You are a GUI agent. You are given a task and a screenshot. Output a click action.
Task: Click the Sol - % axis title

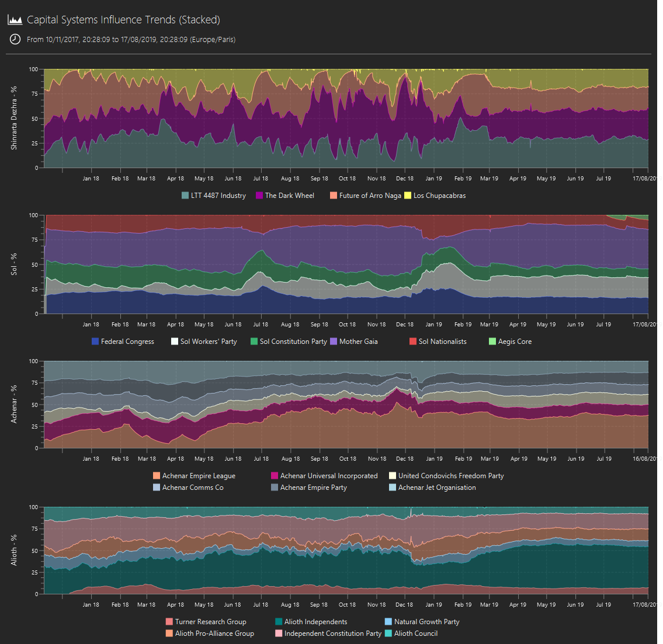point(14,264)
